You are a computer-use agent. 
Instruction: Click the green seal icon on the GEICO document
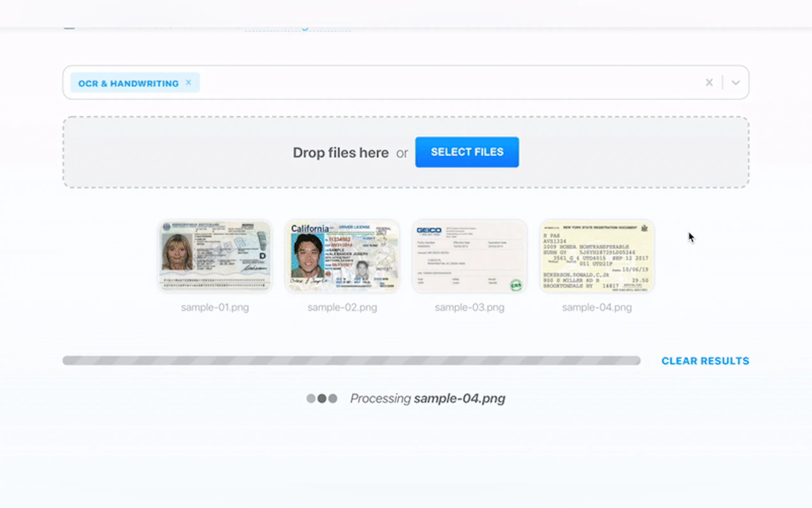pyautogui.click(x=516, y=285)
